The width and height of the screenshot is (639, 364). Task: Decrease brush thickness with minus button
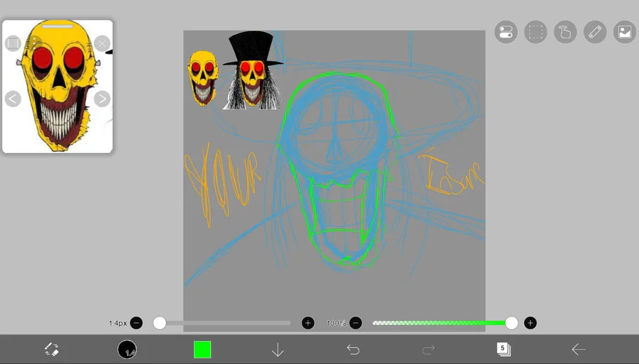tap(136, 323)
